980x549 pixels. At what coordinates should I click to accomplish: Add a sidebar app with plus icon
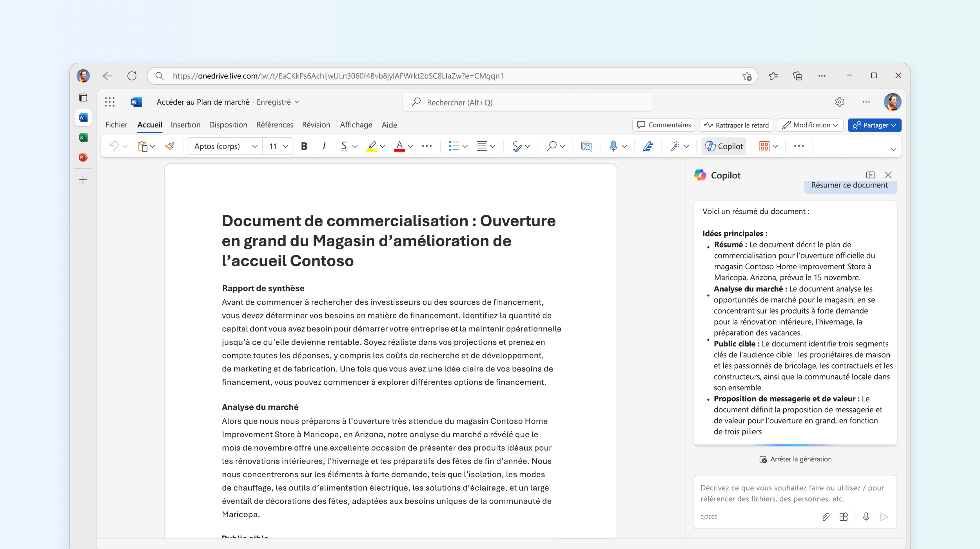click(x=83, y=180)
